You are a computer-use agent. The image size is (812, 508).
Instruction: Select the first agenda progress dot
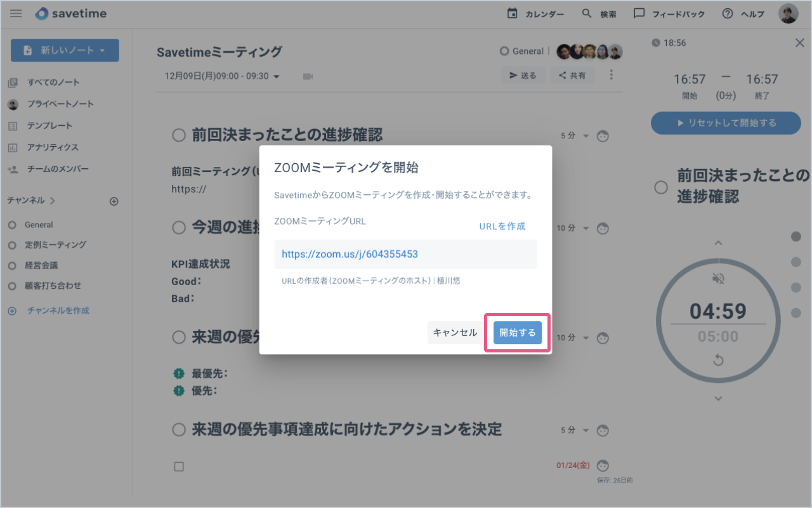(x=796, y=237)
